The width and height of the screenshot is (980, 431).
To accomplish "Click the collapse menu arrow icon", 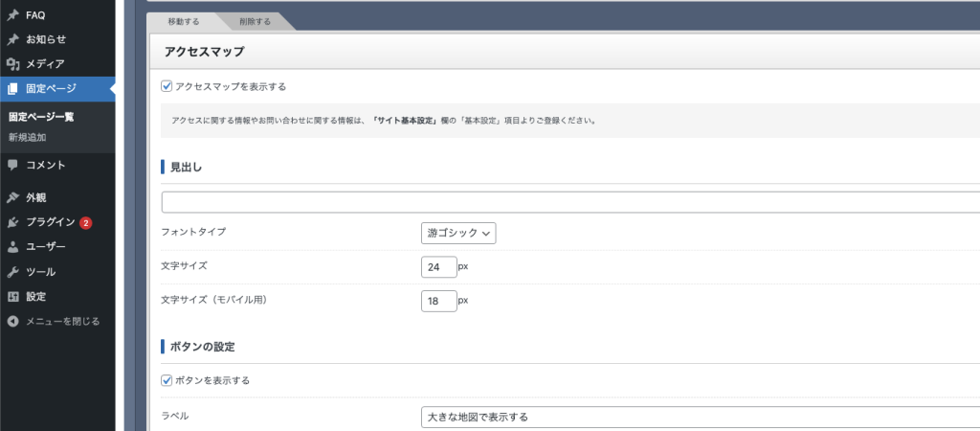I will pyautogui.click(x=12, y=322).
